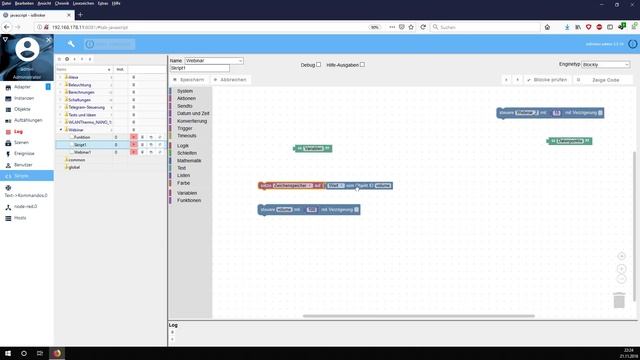
Task: Click the red start button for Webinar1
Action: pos(133,152)
